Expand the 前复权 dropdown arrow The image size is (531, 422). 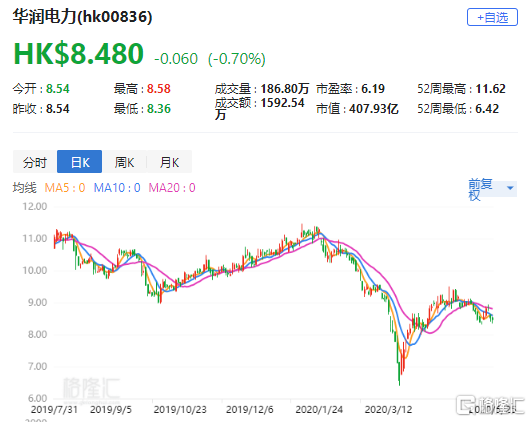point(510,188)
